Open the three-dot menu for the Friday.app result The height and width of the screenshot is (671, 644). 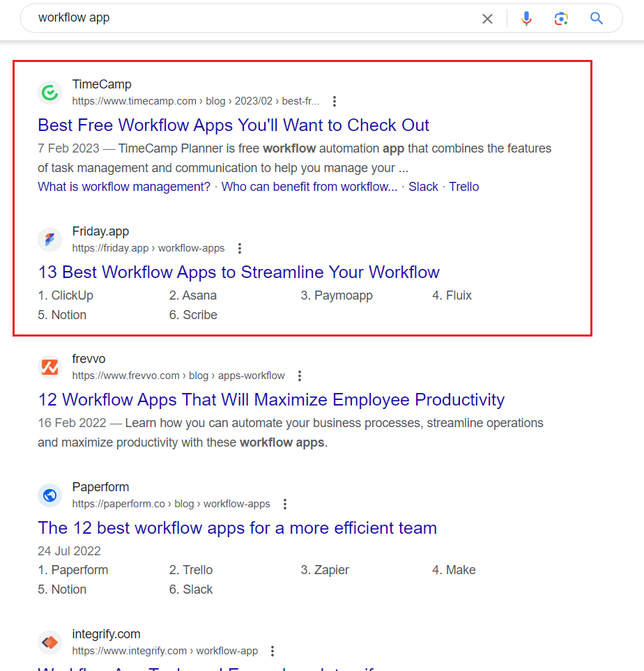pyautogui.click(x=240, y=249)
